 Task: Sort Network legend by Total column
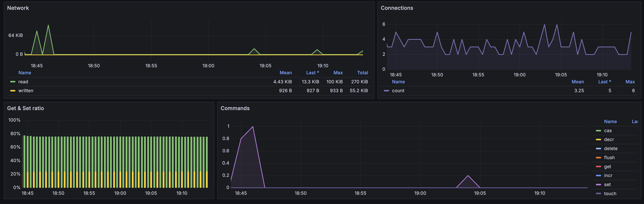(x=362, y=73)
